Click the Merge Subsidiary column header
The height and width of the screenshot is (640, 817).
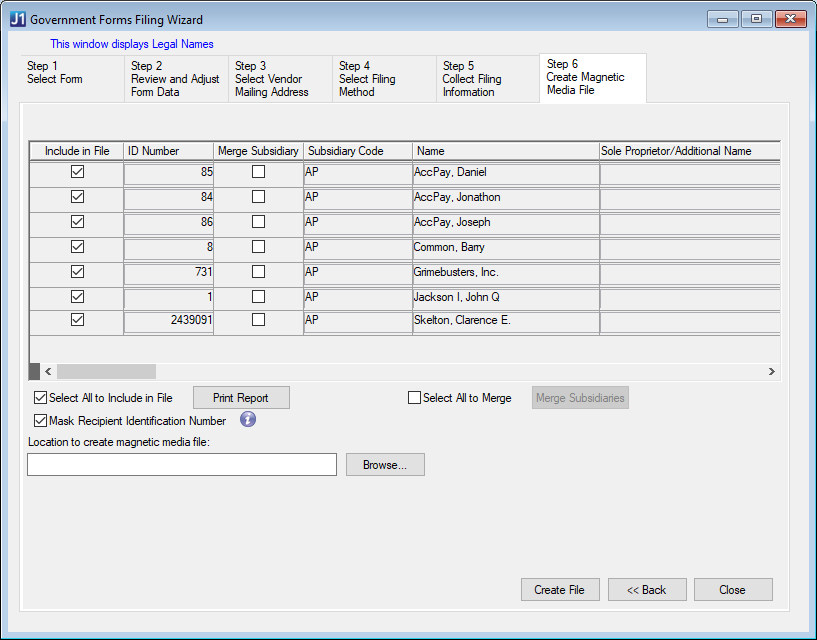[x=258, y=151]
